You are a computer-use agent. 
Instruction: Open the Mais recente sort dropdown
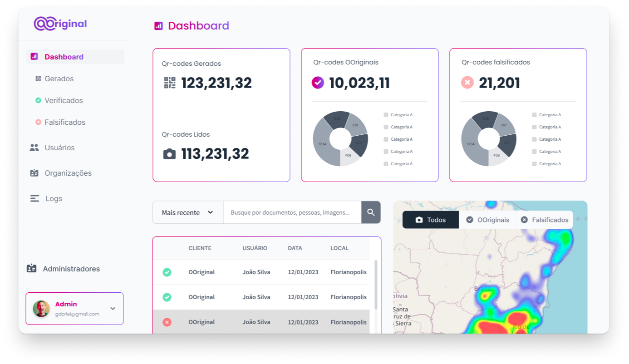pos(187,212)
